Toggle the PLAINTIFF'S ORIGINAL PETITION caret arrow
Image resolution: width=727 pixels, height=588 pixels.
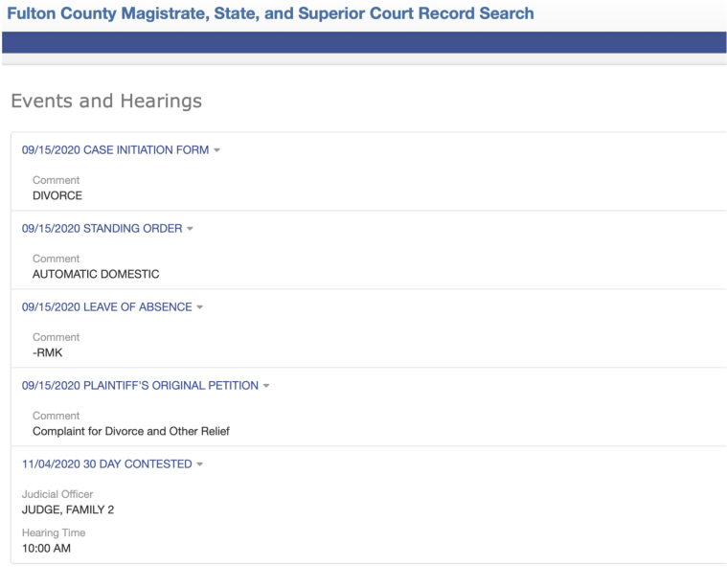pyautogui.click(x=266, y=385)
